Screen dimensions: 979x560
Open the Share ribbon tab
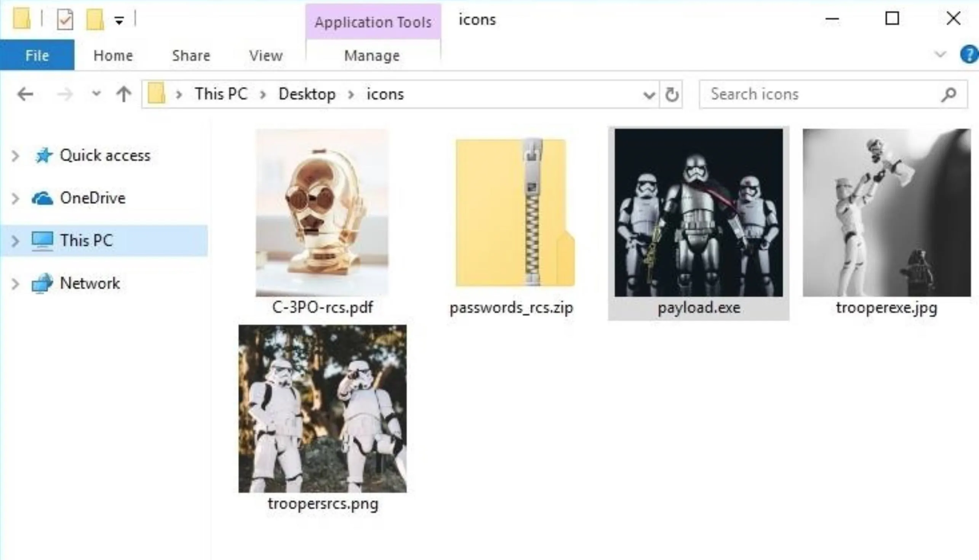pos(191,56)
